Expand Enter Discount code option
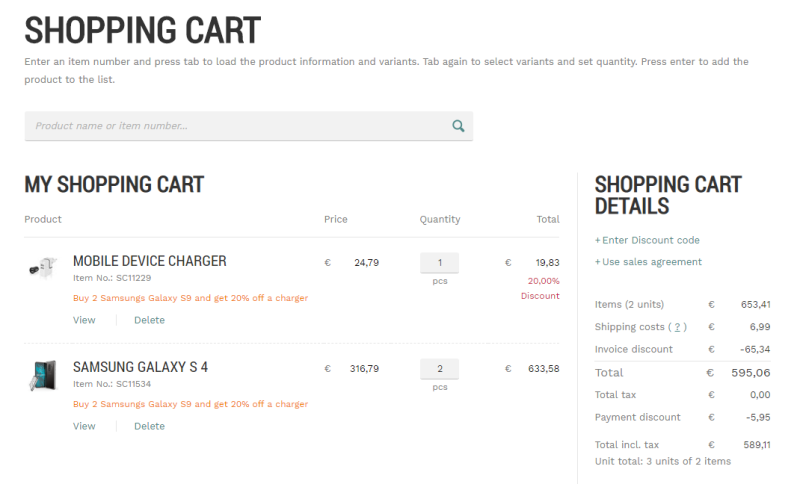 coord(647,240)
